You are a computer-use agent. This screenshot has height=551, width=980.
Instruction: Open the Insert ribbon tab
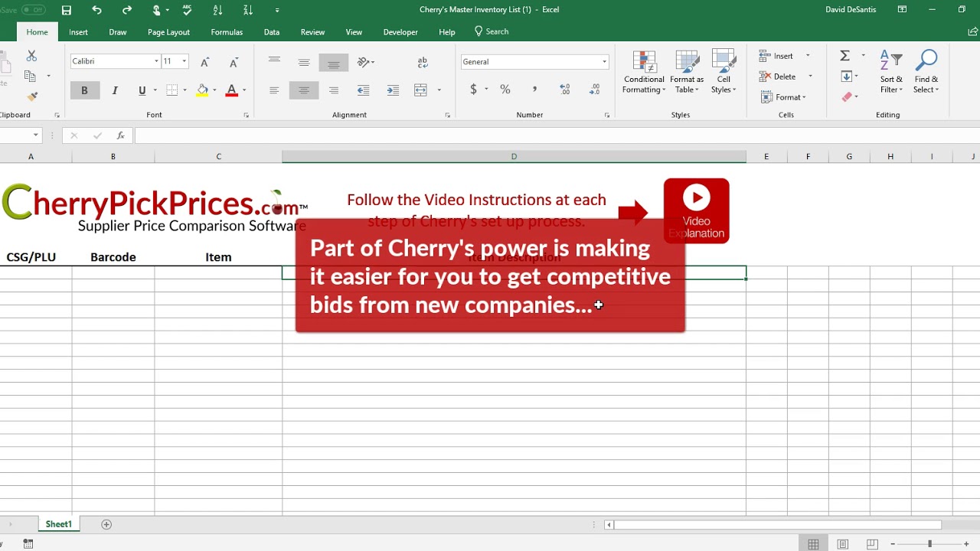point(78,32)
